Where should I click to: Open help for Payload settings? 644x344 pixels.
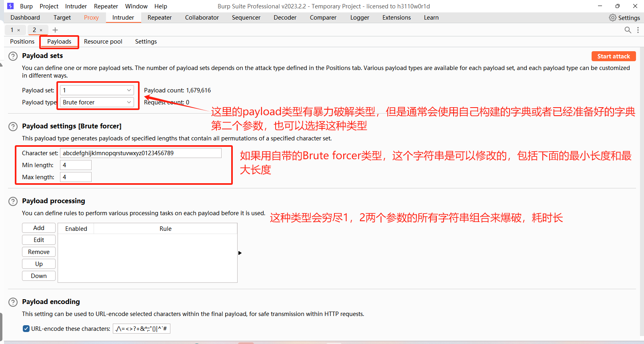pos(13,126)
